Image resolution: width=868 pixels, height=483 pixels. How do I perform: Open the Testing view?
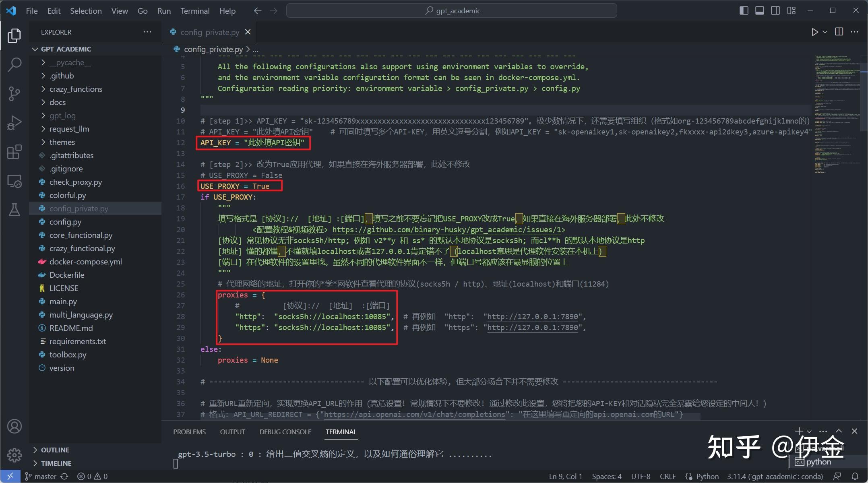14,210
